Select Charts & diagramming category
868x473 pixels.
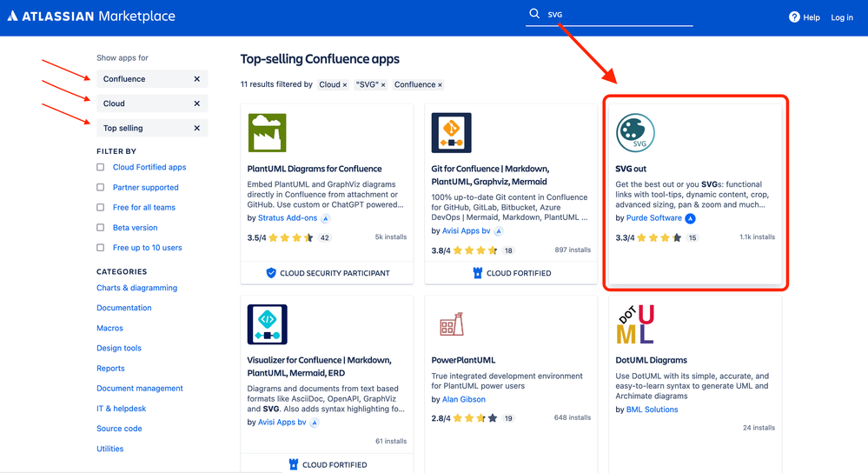point(136,288)
